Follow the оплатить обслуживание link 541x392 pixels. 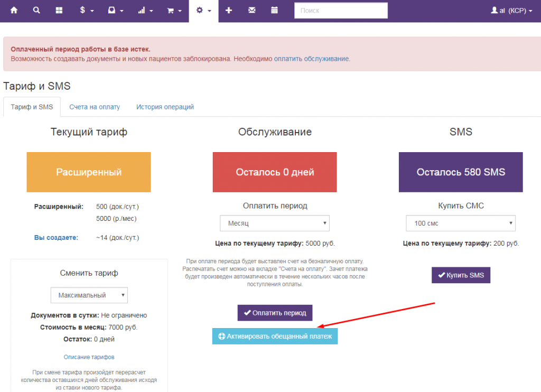[x=311, y=59]
